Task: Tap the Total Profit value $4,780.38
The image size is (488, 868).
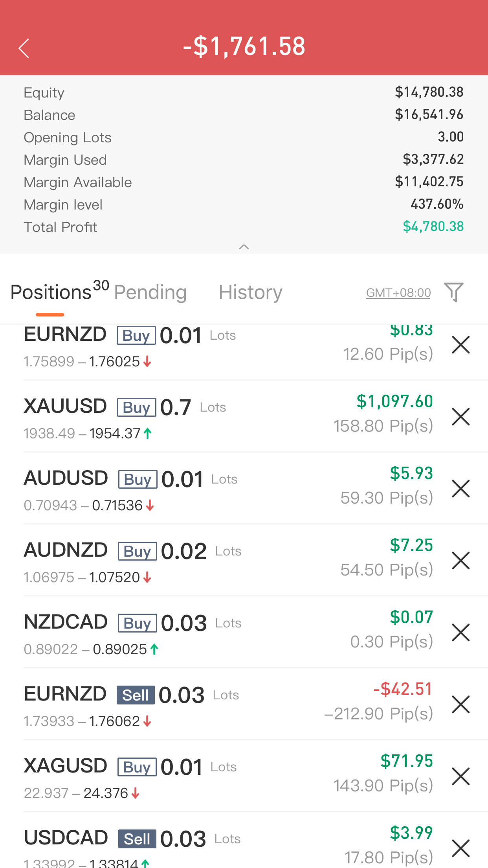Action: [x=433, y=227]
